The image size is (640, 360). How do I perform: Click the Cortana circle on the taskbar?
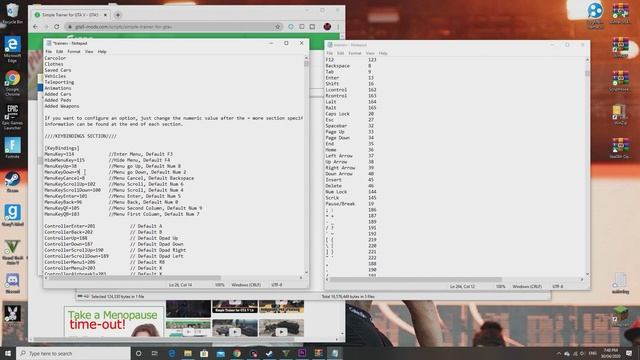138,353
